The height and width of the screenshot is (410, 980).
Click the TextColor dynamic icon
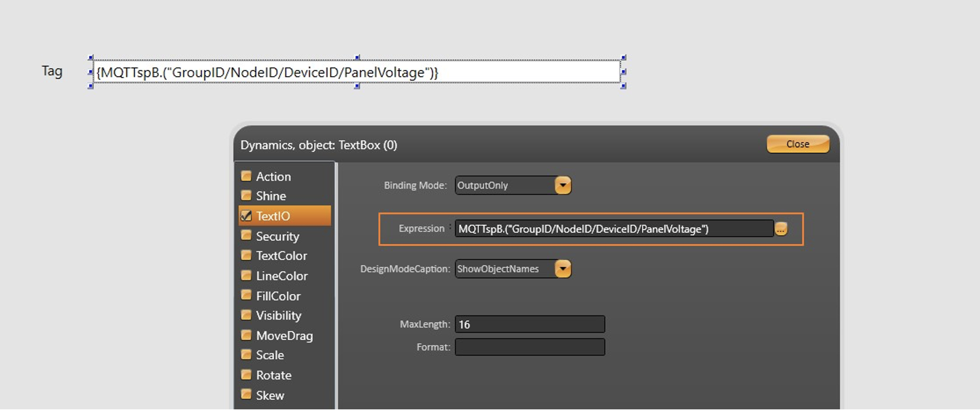coord(246,256)
